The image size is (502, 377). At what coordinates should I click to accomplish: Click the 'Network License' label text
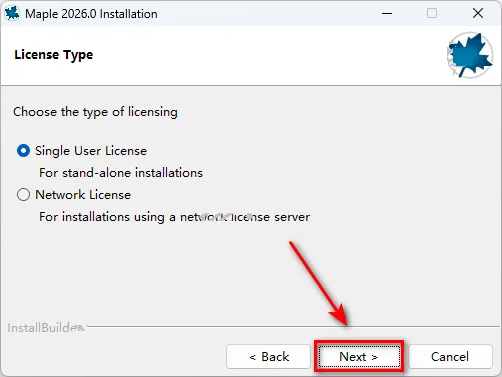pos(83,194)
